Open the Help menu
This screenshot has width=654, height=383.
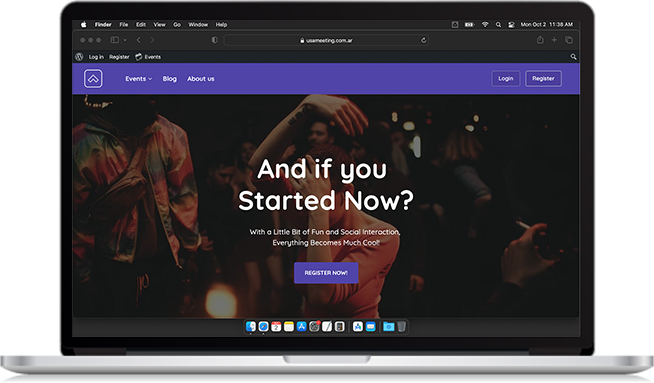pyautogui.click(x=221, y=25)
